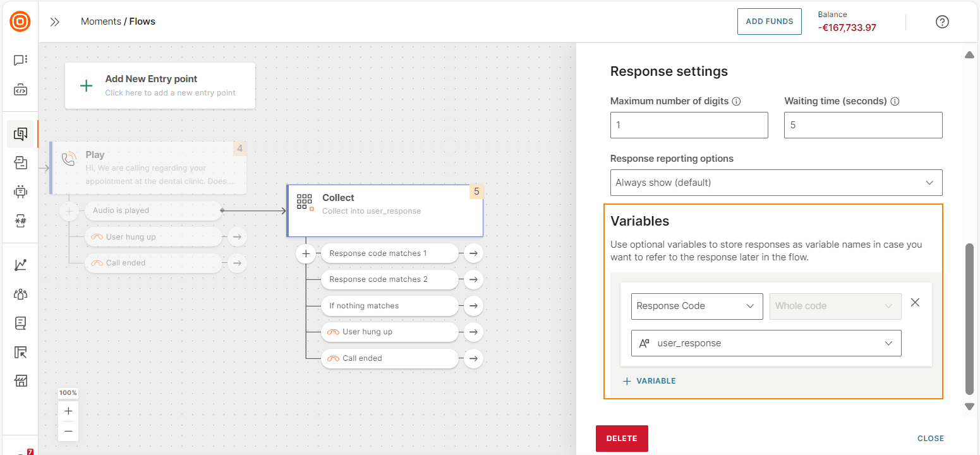
Task: Select the Collect block
Action: click(385, 210)
